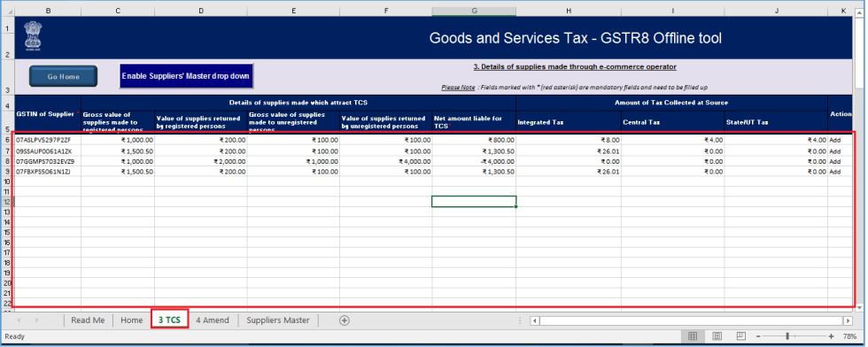This screenshot has height=347, width=868.
Task: Select the -₹4,000.00 net amount cell
Action: pyautogui.click(x=474, y=161)
